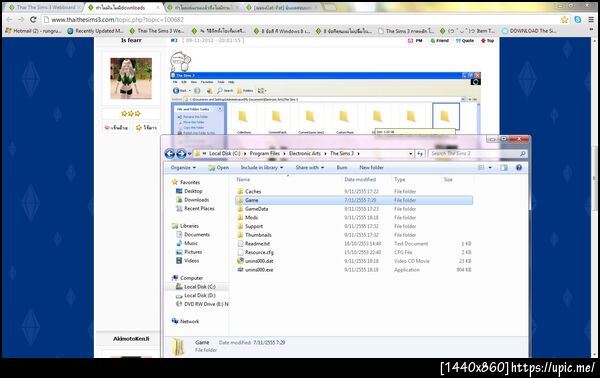Click the Open toolbar button
The height and width of the screenshot is (378, 600).
click(x=218, y=168)
